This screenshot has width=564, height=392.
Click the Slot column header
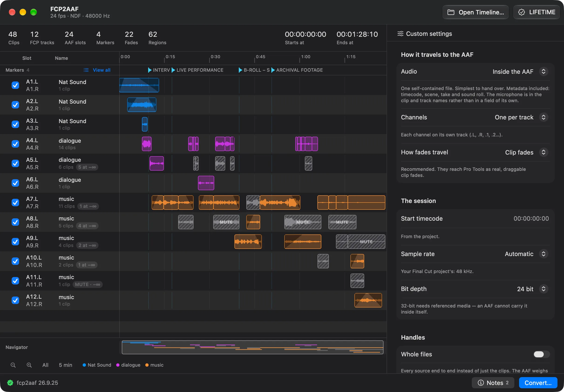pos(27,58)
